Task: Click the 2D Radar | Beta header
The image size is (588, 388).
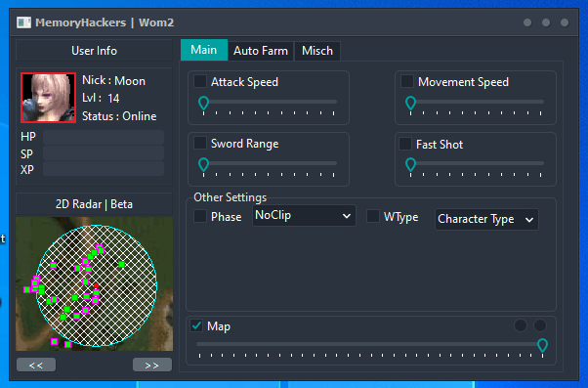Action: (94, 203)
